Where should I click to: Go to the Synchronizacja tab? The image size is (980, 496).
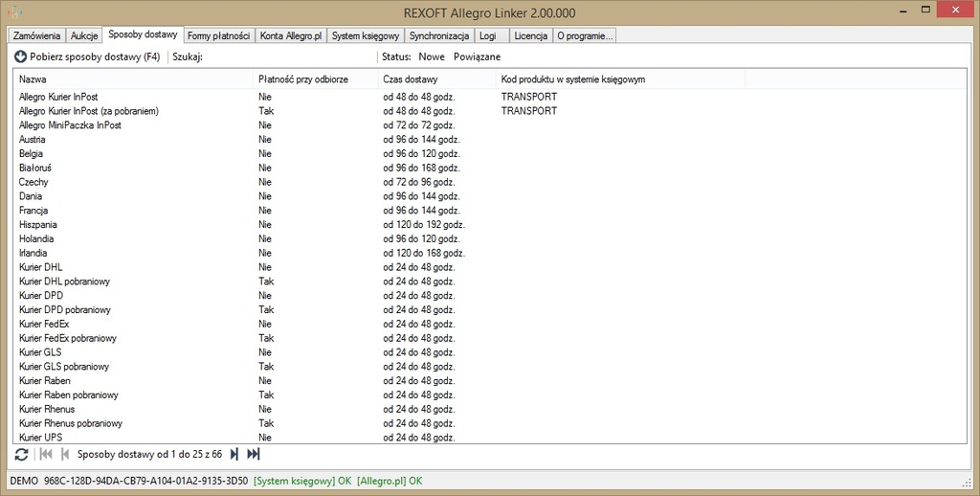pos(439,35)
